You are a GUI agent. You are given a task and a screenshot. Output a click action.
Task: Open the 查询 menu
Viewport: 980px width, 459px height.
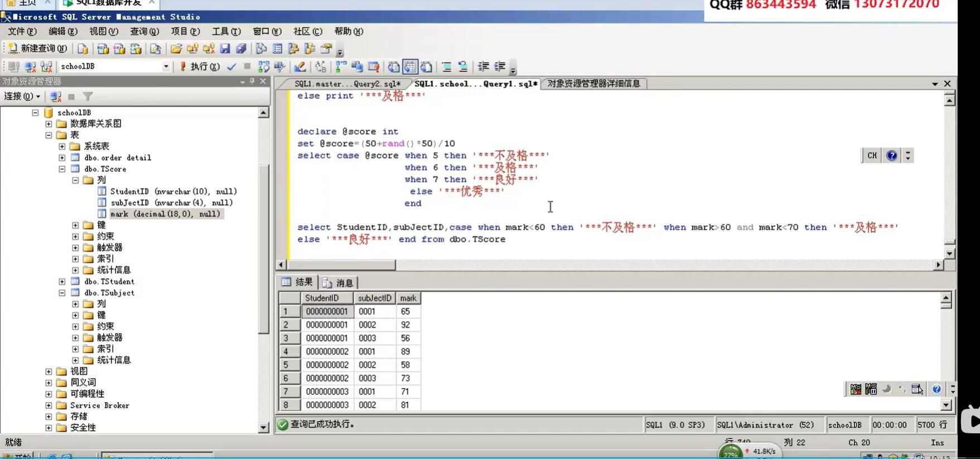(144, 31)
